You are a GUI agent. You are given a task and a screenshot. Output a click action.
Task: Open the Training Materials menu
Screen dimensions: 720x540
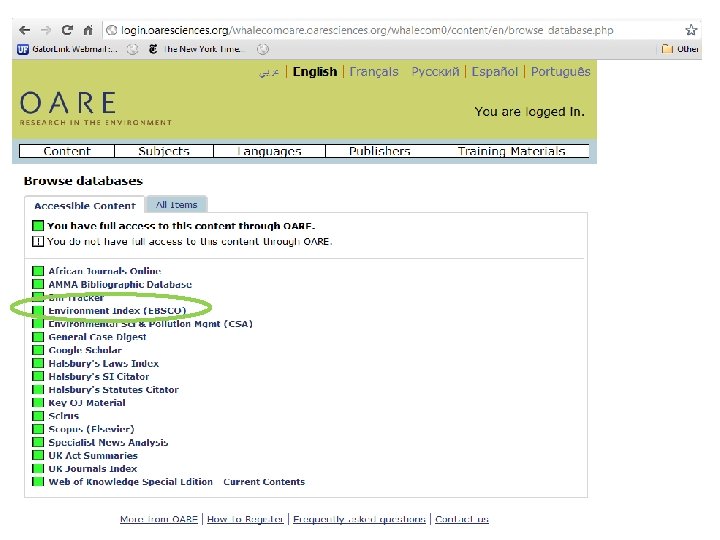512,151
